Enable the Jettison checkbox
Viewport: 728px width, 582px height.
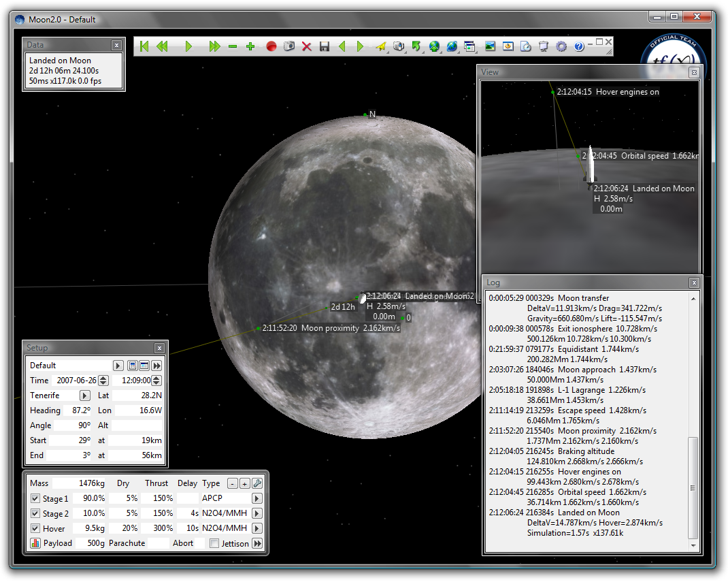[x=214, y=543]
